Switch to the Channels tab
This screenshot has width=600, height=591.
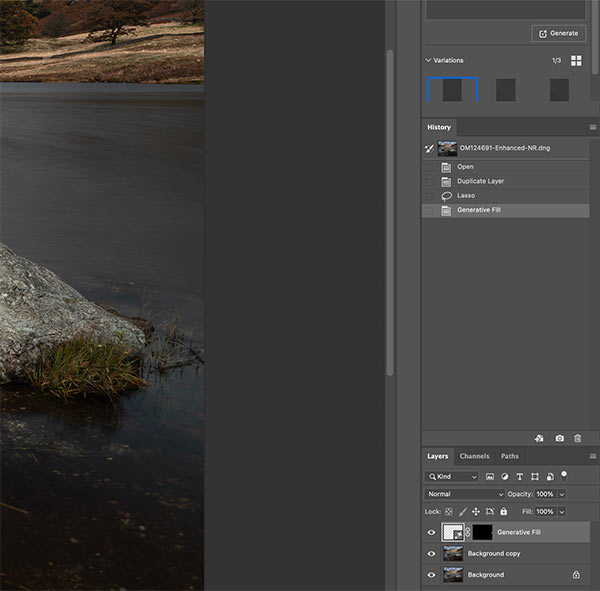[474, 456]
